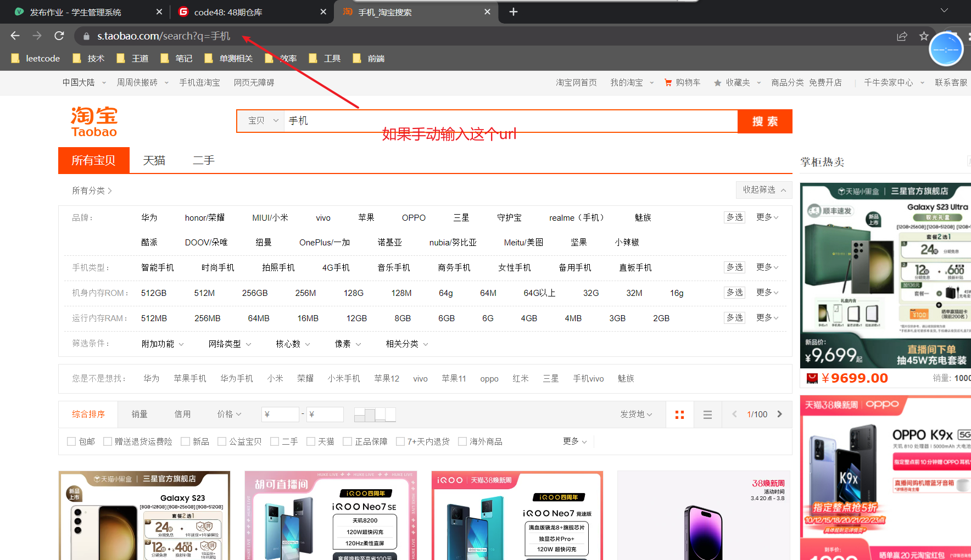Click the orange 搜索 button
The height and width of the screenshot is (560, 971).
pos(765,121)
